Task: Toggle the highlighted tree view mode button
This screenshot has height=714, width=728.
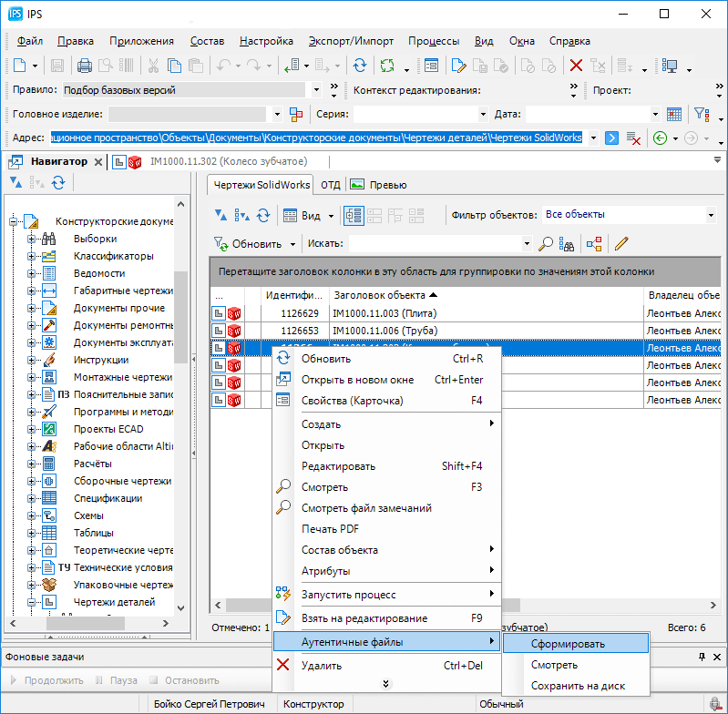Action: 354,216
